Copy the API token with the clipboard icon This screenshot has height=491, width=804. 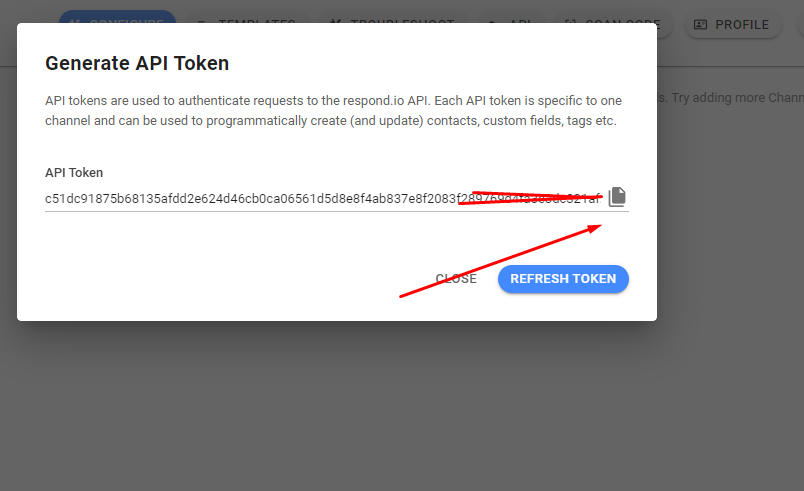pos(617,197)
